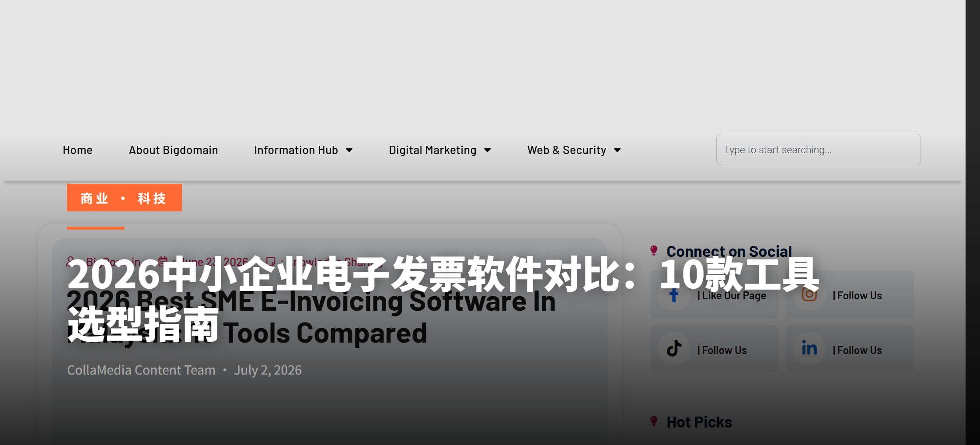The width and height of the screenshot is (980, 445).
Task: Expand the Digital Marketing dropdown arrow
Action: click(488, 151)
